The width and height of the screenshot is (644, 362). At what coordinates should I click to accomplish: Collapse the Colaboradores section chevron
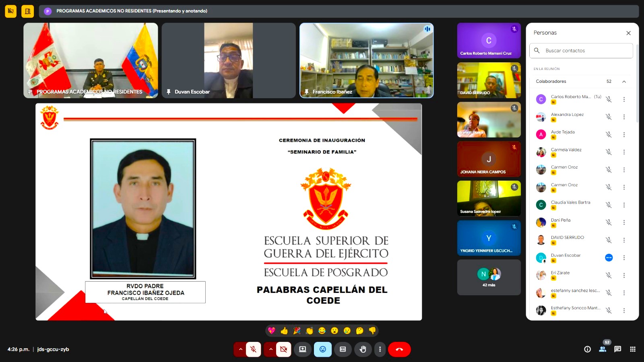(624, 82)
